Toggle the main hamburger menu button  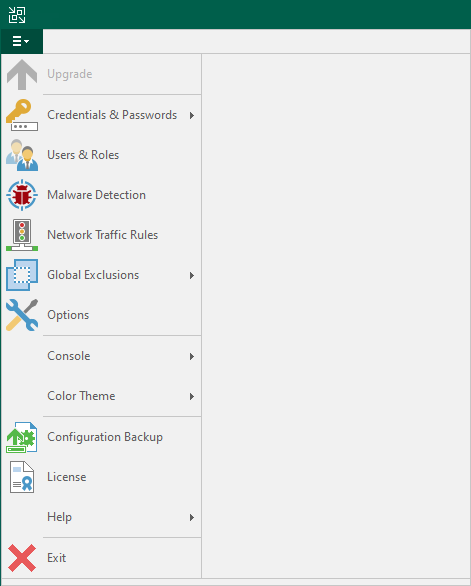coord(22,41)
